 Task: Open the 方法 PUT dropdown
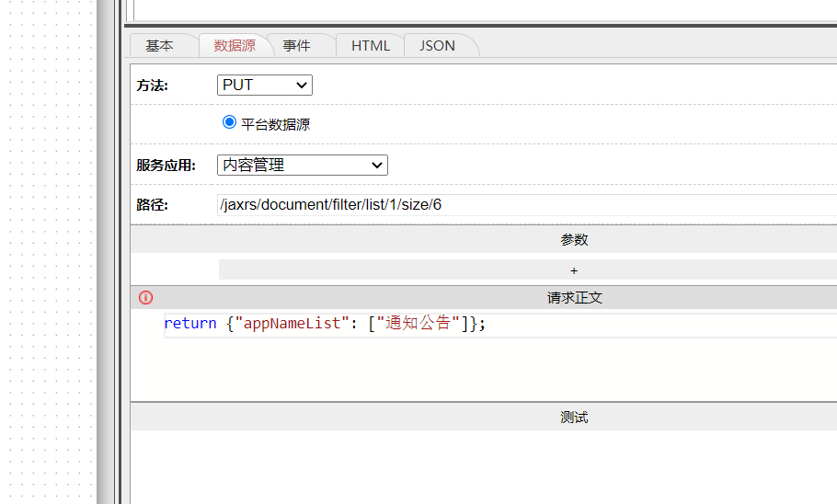pos(265,85)
